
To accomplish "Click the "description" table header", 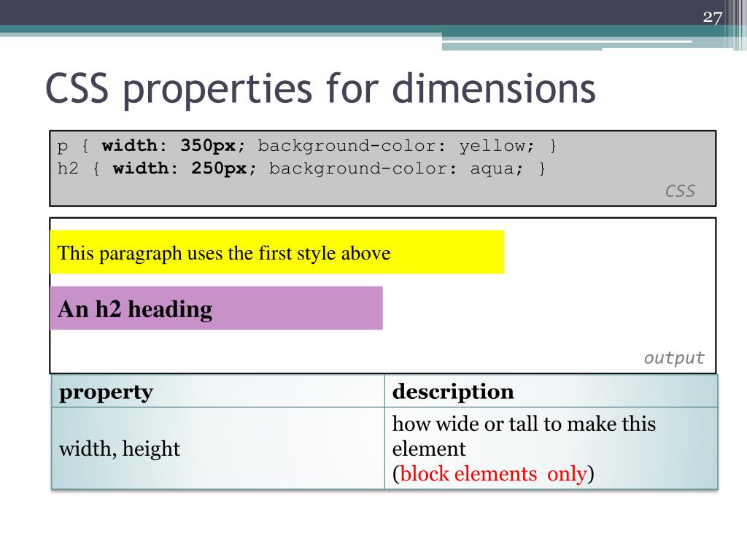I will coord(551,392).
